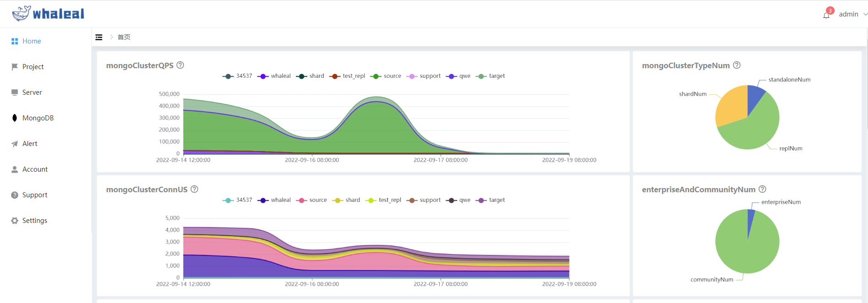Go to the Alert section
This screenshot has height=303, width=868.
click(30, 144)
